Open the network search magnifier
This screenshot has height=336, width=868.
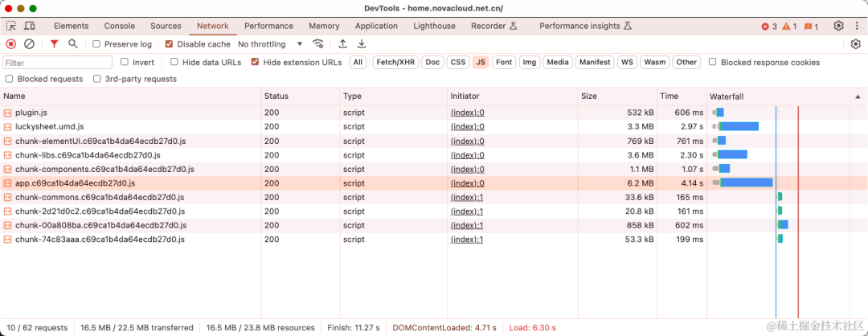72,43
